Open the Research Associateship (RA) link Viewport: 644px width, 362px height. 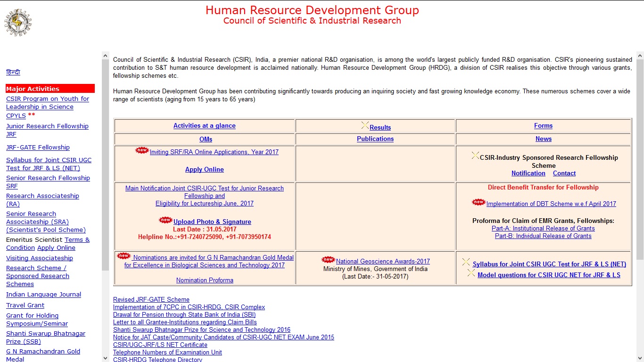coord(42,200)
